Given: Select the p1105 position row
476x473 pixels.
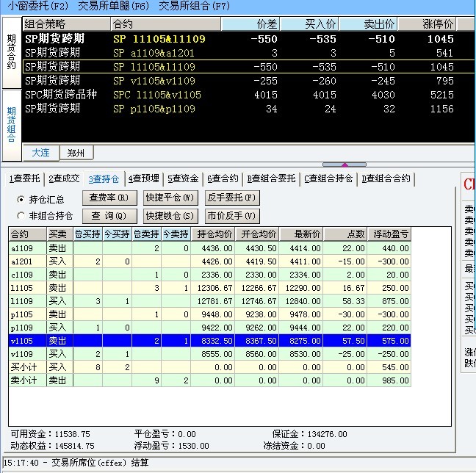Looking at the screenshot, I should click(x=210, y=314).
